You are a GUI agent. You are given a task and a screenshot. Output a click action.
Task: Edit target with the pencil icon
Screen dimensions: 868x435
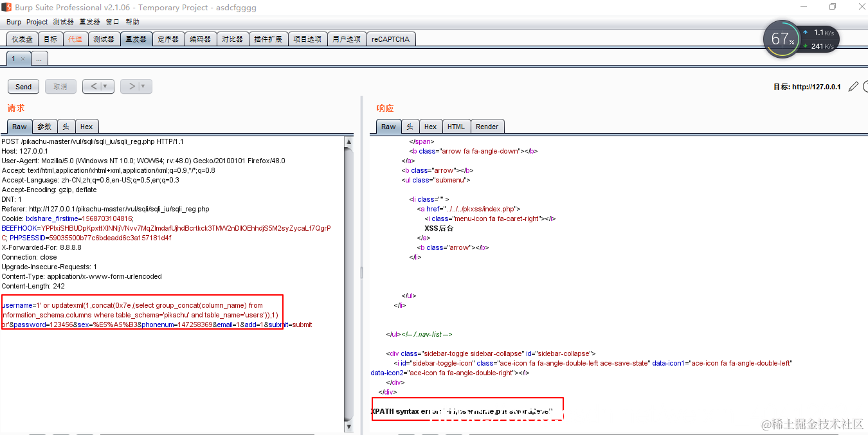point(853,87)
